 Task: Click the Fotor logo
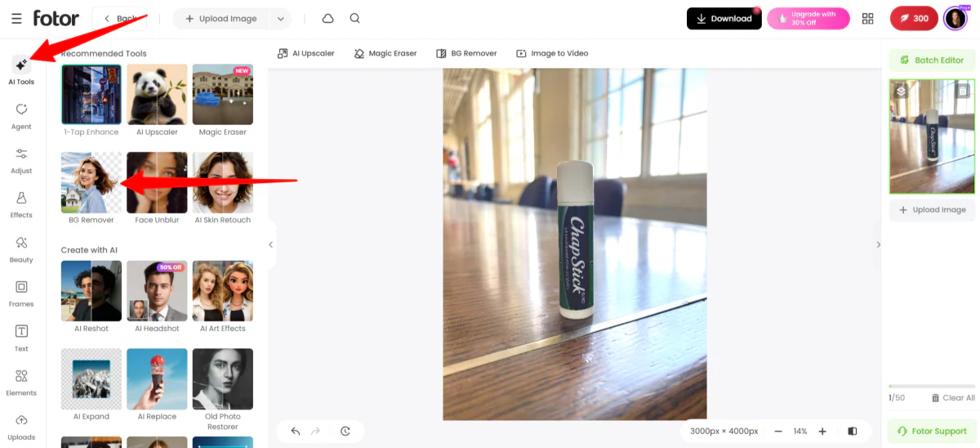tap(56, 18)
